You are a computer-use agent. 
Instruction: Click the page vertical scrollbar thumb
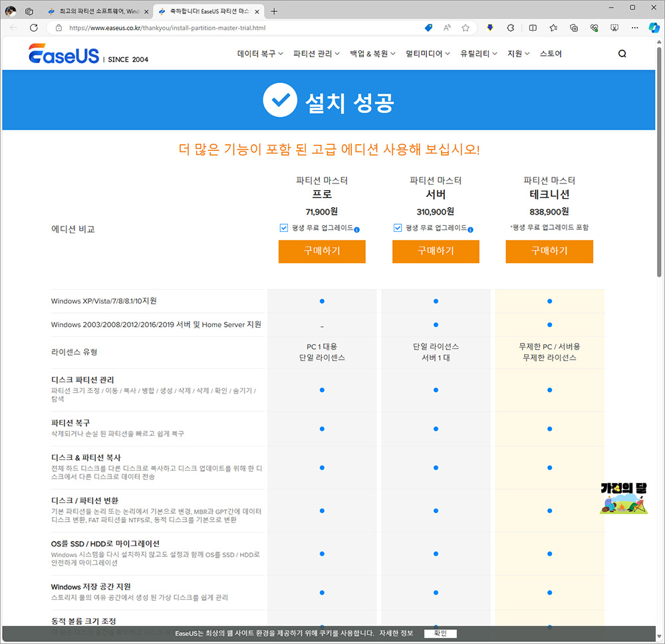pyautogui.click(x=659, y=161)
